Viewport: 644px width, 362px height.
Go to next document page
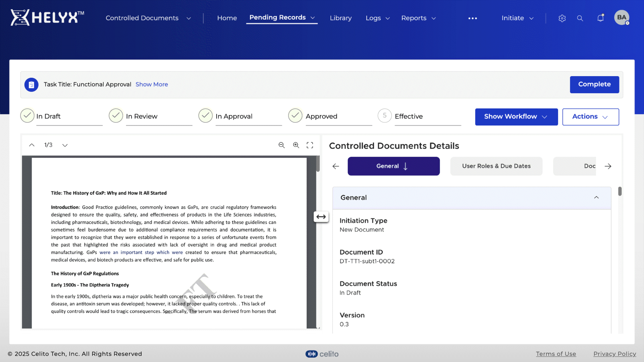coord(65,145)
